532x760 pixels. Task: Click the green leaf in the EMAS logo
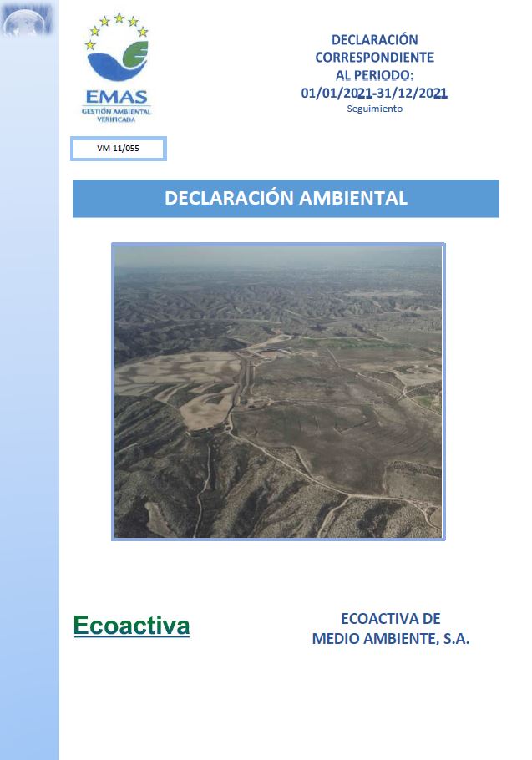coord(135,55)
